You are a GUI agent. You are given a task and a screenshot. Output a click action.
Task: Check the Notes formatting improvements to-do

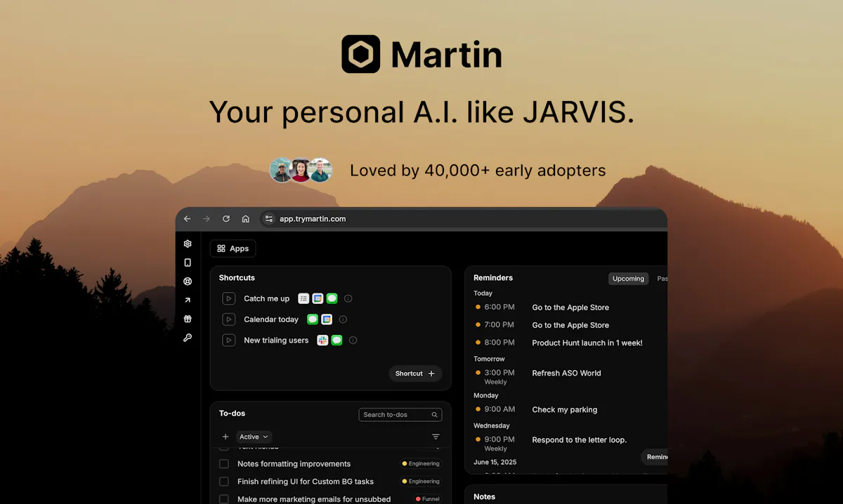(224, 464)
